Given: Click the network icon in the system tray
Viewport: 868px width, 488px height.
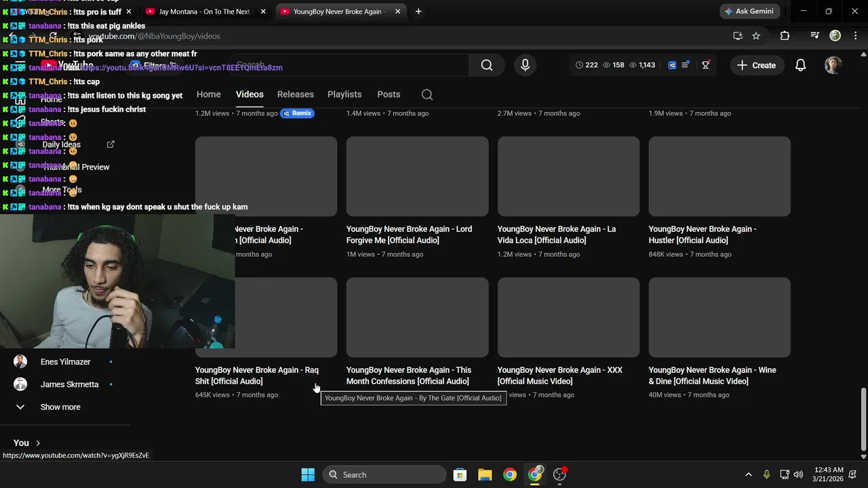Looking at the screenshot, I should [784, 474].
